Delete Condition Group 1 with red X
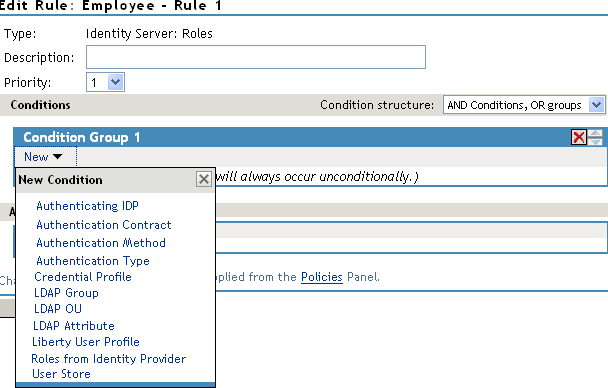 [579, 137]
